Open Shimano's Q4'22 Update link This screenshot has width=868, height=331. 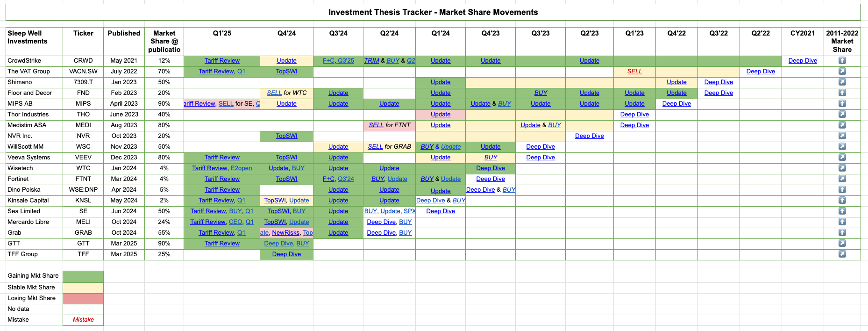676,82
